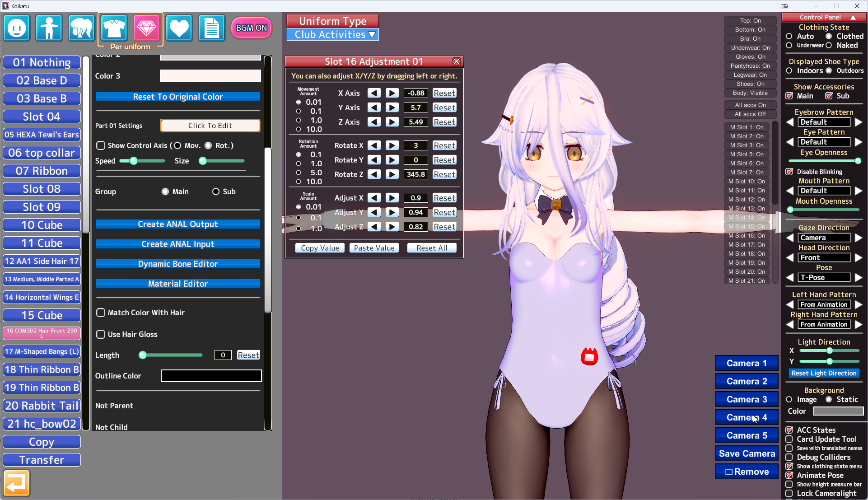Click the orange return arrow icon
Viewport: 868px width, 500px height.
[x=17, y=483]
